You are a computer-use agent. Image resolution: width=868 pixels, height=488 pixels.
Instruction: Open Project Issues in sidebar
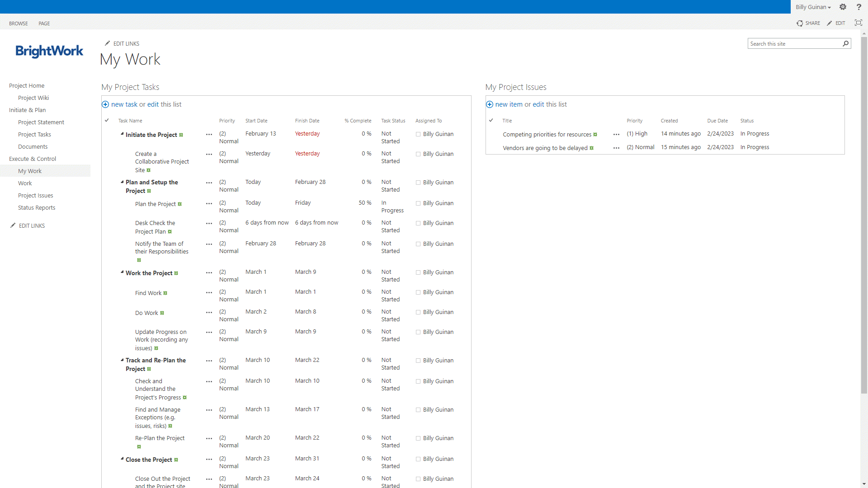(x=36, y=195)
